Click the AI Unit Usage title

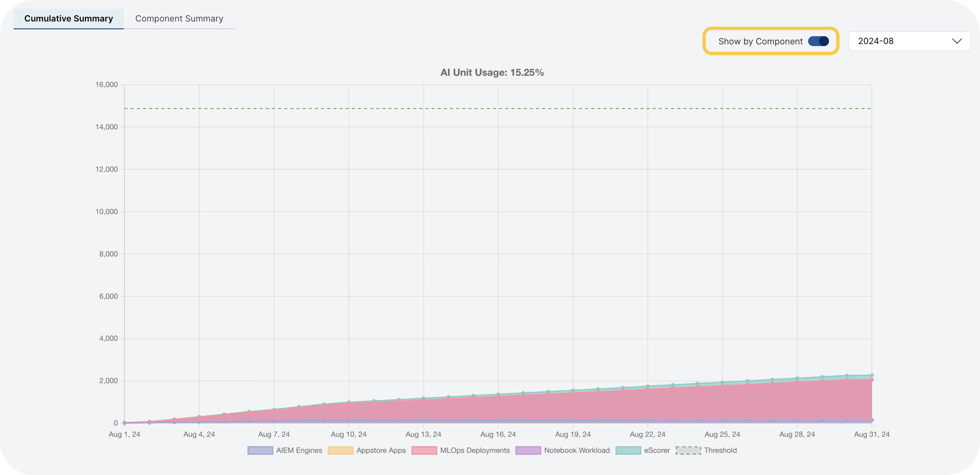(x=492, y=72)
